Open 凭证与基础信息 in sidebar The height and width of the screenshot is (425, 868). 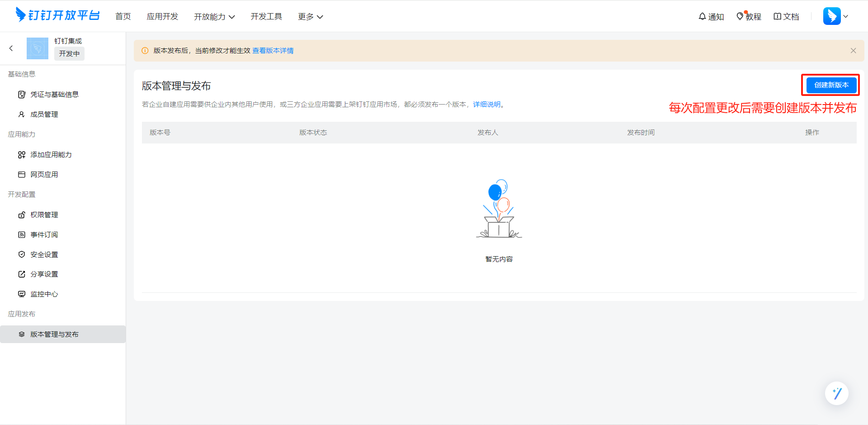54,95
